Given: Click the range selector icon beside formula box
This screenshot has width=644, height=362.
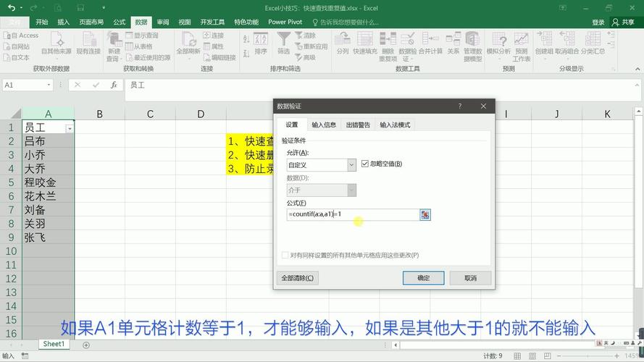Looking at the screenshot, I should (x=425, y=214).
